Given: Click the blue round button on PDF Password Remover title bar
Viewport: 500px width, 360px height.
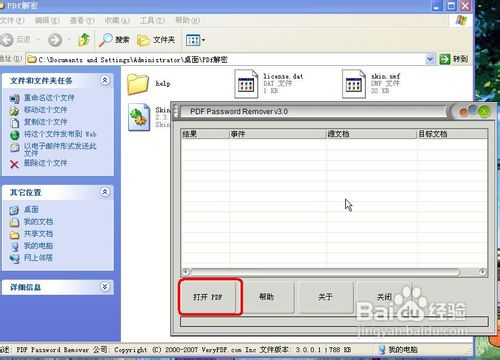Looking at the screenshot, I should pos(473,109).
